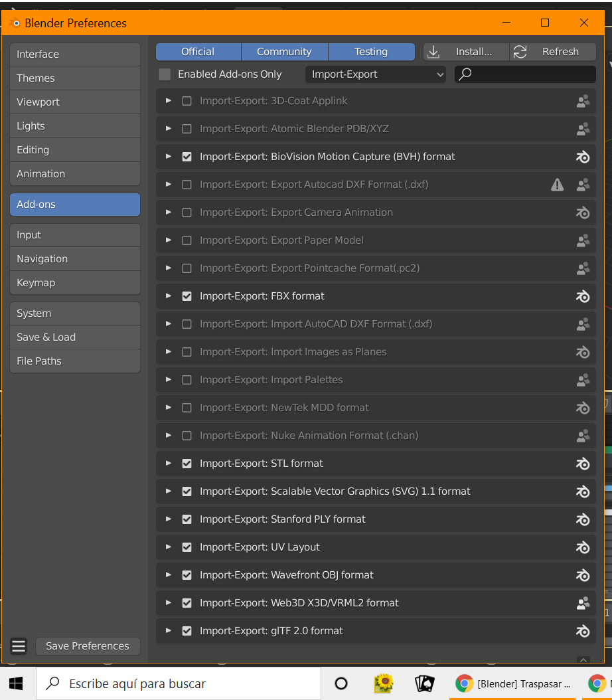Click the Blender logo icon on FBX format row
612x700 pixels.
(x=583, y=296)
